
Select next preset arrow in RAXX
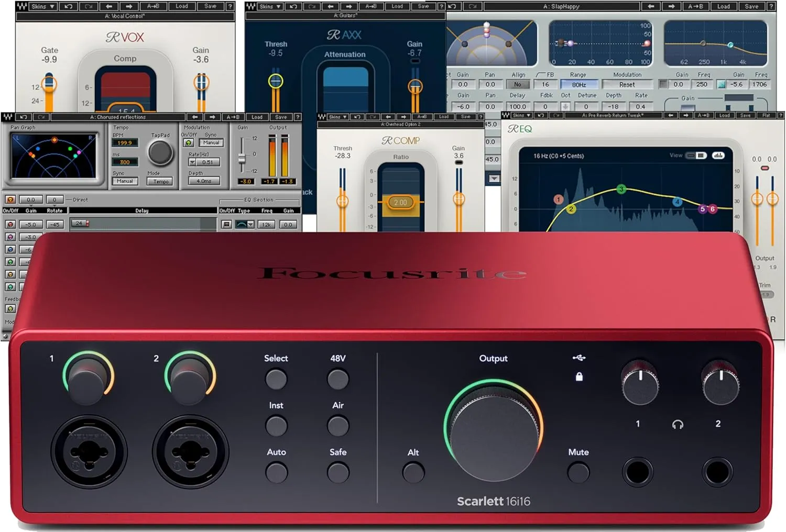(349, 6)
